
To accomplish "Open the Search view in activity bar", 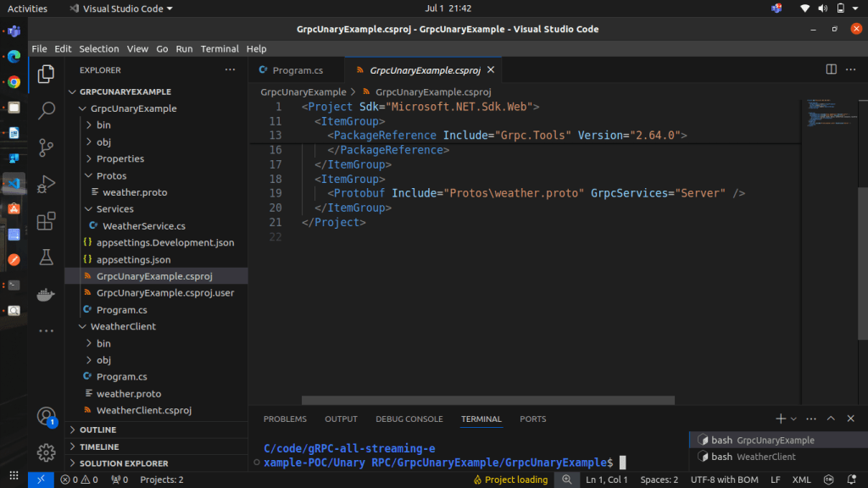I will click(47, 110).
